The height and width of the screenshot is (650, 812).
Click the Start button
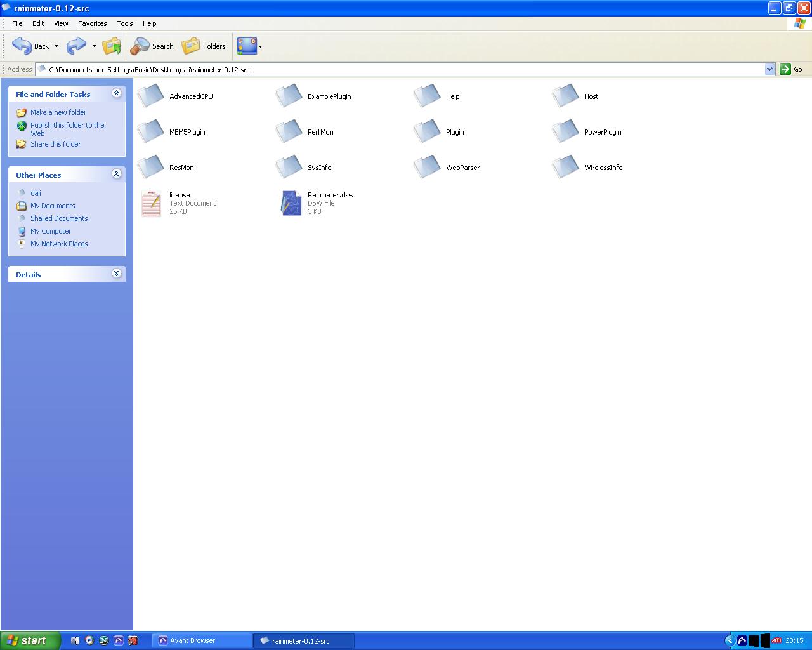pos(30,640)
